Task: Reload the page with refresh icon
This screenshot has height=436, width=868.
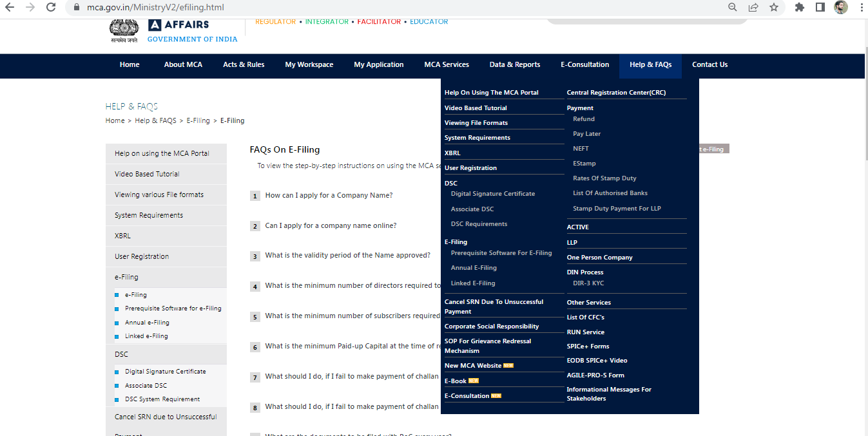Action: coord(51,8)
